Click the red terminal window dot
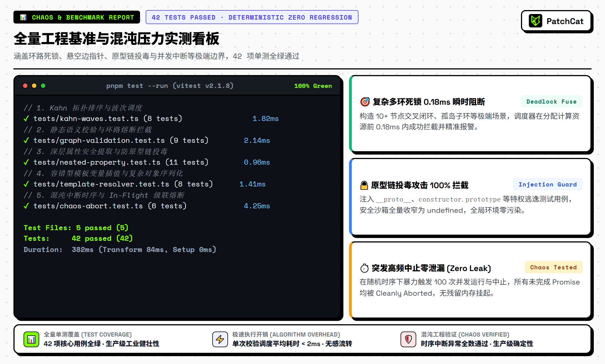This screenshot has height=364, width=605. [25, 86]
